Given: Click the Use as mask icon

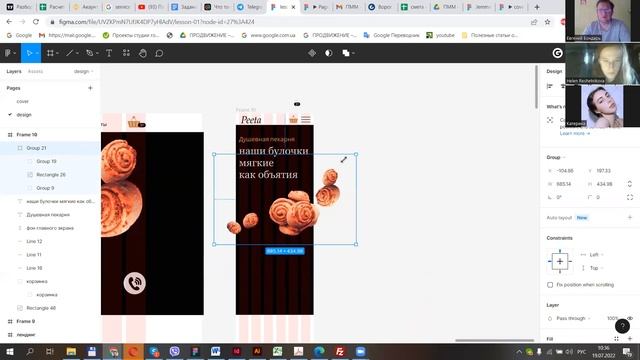Looking at the screenshot, I should pyautogui.click(x=329, y=53).
